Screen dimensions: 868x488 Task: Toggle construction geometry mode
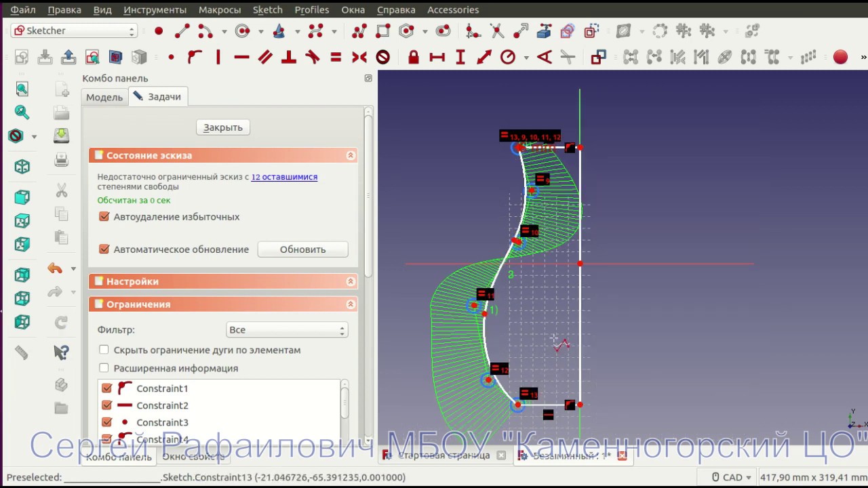point(591,31)
